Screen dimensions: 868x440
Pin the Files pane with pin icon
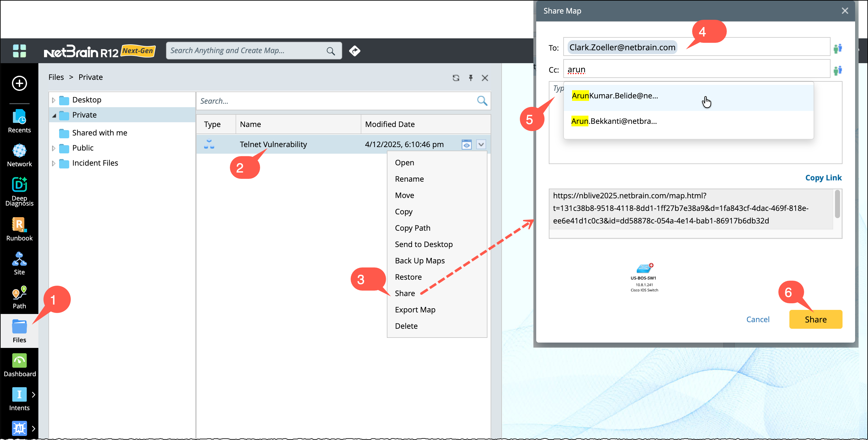pos(471,78)
